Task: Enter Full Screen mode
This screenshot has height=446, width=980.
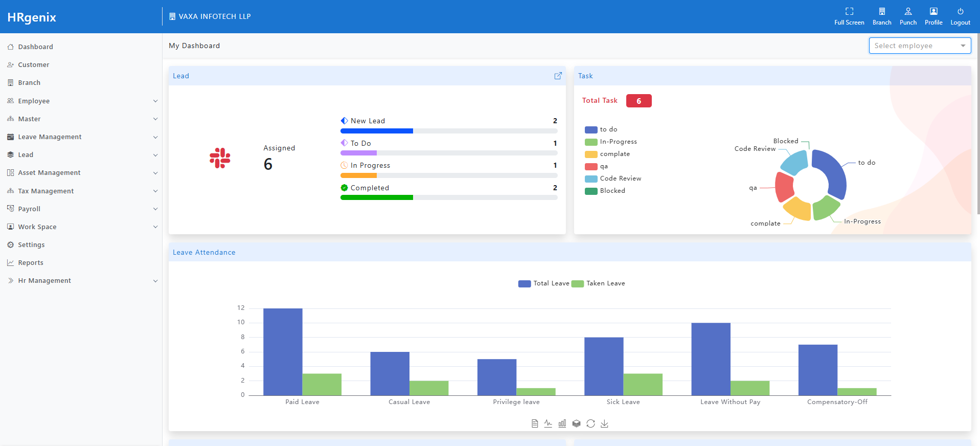Action: tap(849, 16)
